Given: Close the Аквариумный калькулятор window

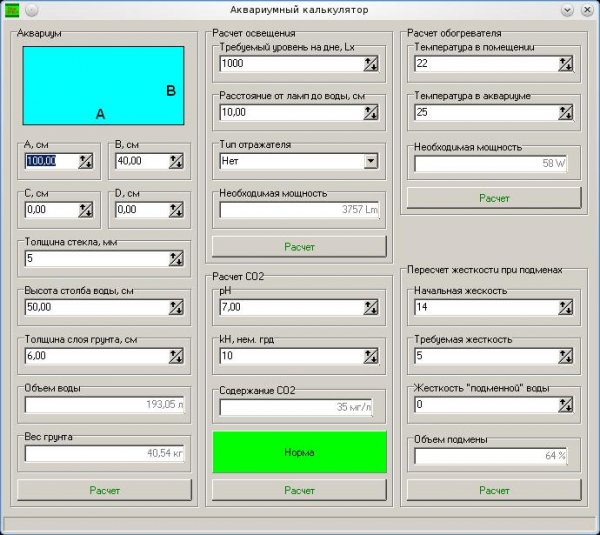Looking at the screenshot, I should (x=587, y=10).
